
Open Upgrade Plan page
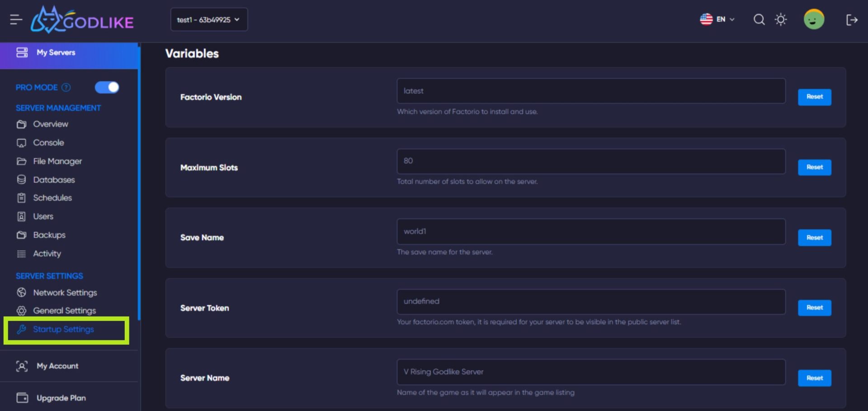point(61,398)
